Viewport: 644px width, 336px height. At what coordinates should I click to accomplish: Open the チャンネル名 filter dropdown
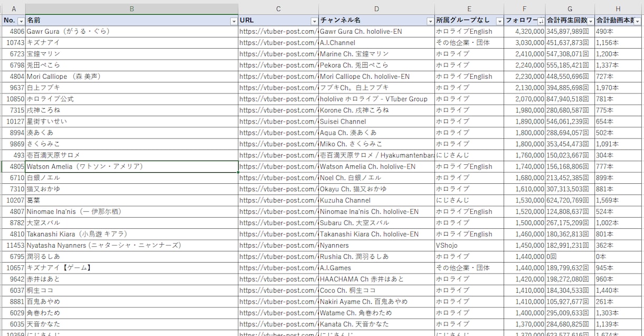pyautogui.click(x=431, y=21)
